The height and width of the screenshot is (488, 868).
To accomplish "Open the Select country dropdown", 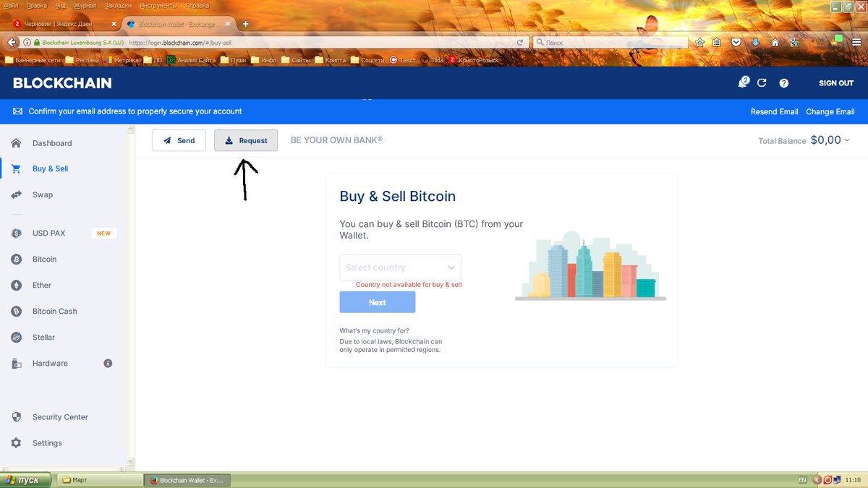I will coord(401,267).
